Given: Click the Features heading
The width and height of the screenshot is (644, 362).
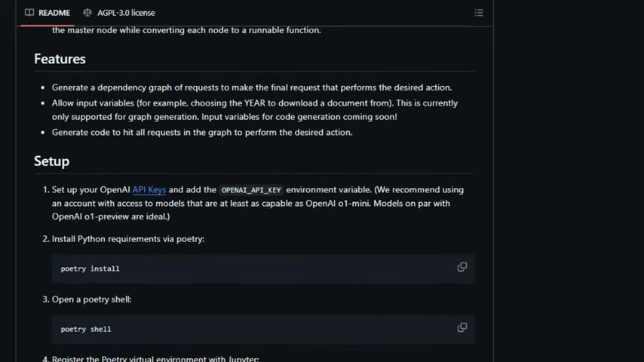Looking at the screenshot, I should [x=60, y=59].
